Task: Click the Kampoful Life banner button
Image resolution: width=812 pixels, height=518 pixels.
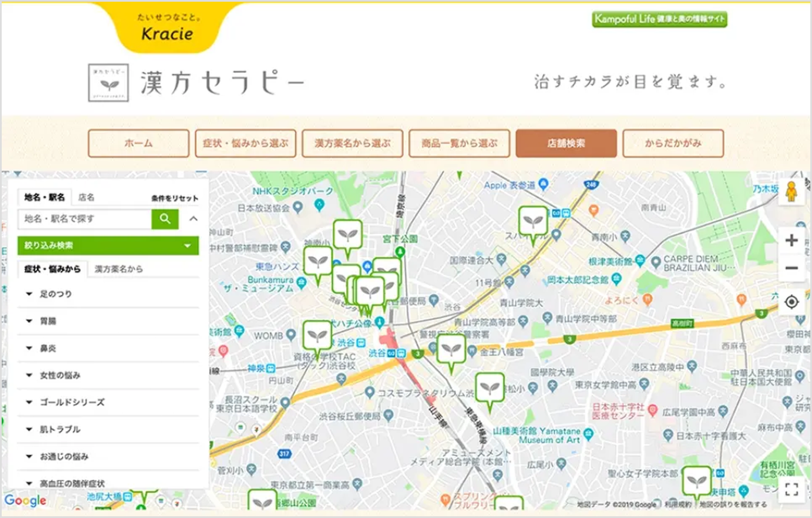Action: click(659, 19)
